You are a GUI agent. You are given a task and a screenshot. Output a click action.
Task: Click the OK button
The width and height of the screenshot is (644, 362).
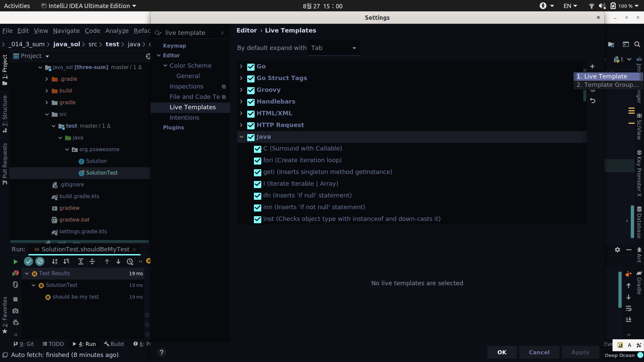click(x=502, y=352)
